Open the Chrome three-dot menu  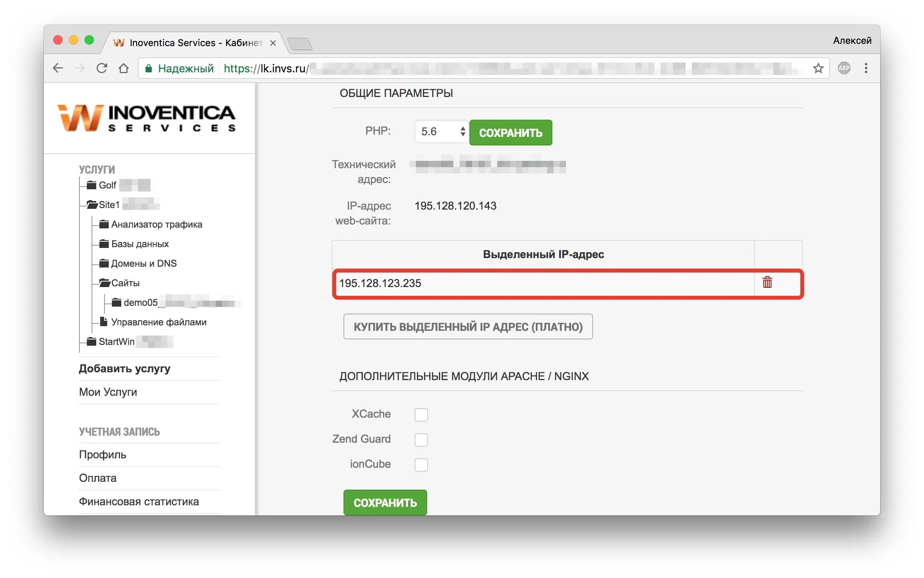click(866, 68)
